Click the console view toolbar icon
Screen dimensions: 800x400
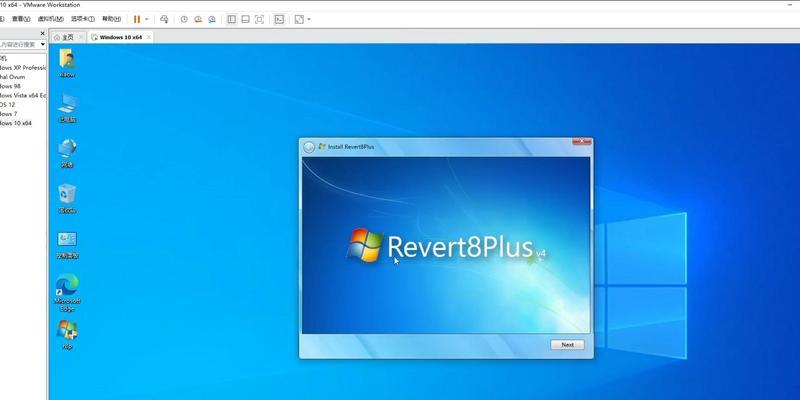pyautogui.click(x=279, y=19)
